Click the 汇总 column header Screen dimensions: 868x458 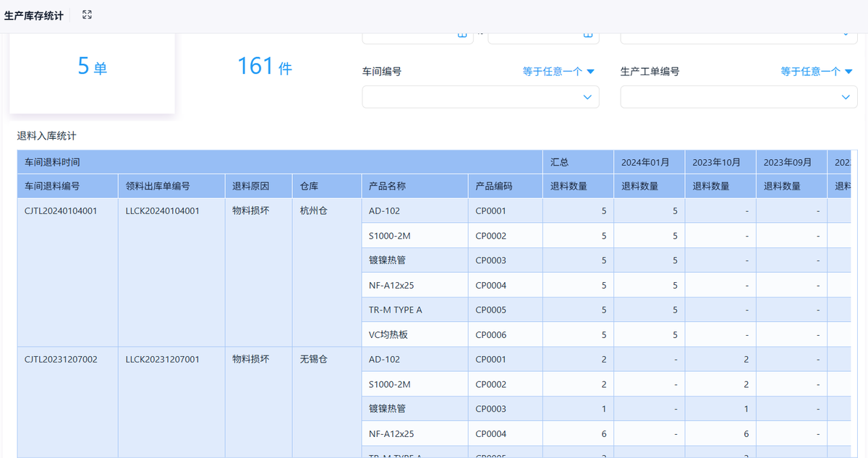pyautogui.click(x=560, y=162)
